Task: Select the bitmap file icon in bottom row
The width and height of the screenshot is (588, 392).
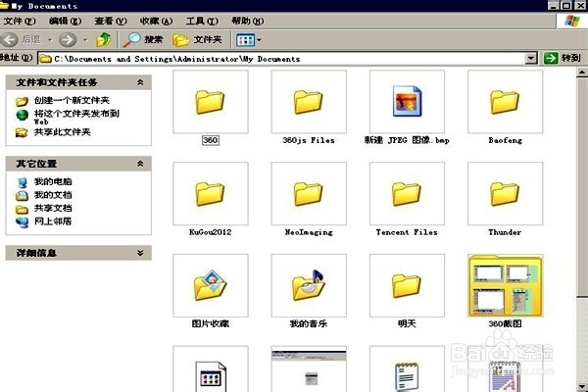Action: point(211,376)
